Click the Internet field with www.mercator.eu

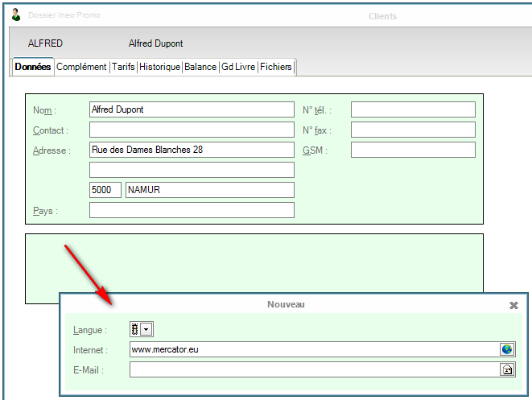coord(314,349)
